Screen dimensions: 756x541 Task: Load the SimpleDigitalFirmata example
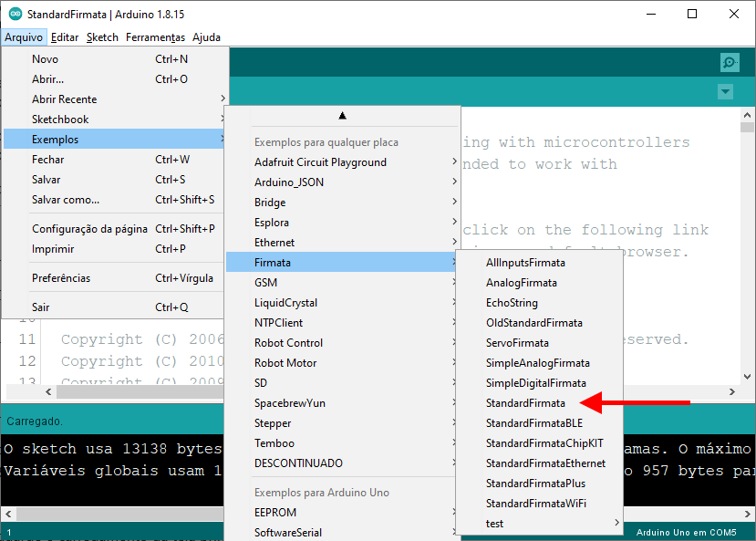[x=539, y=383]
